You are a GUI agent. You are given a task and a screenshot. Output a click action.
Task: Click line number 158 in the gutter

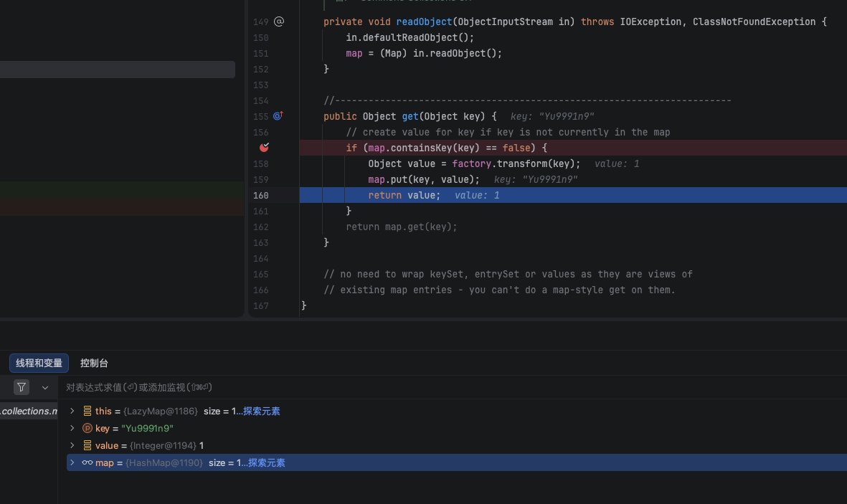(261, 163)
